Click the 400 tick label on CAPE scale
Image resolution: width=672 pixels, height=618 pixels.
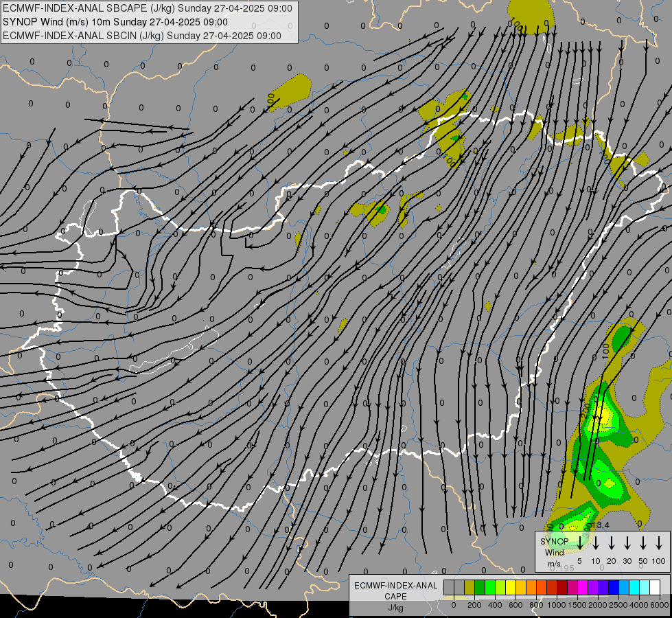[x=495, y=605]
